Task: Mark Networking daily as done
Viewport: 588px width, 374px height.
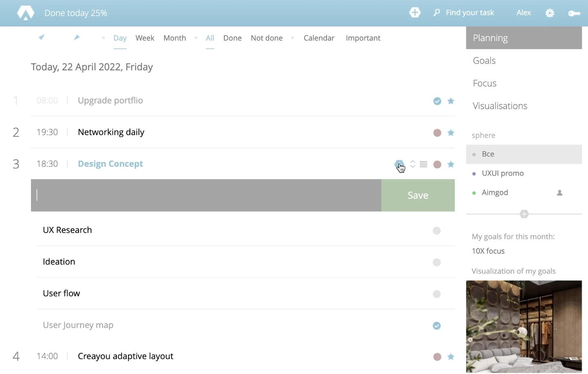Action: (437, 133)
